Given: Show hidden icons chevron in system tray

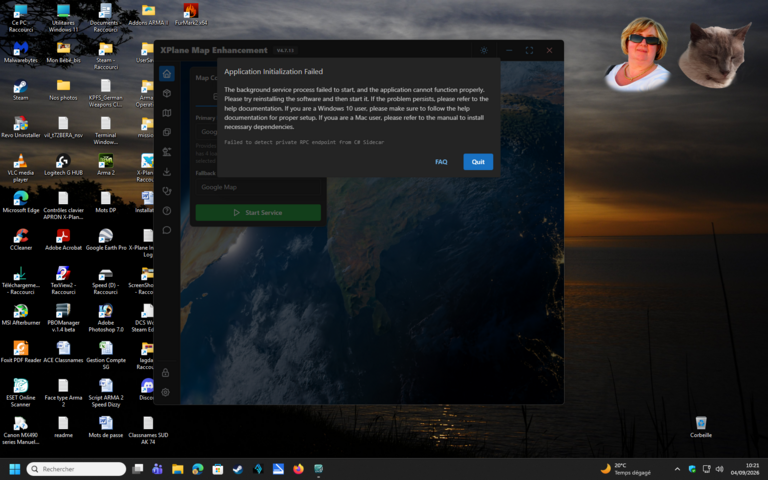Looking at the screenshot, I should coord(677,469).
